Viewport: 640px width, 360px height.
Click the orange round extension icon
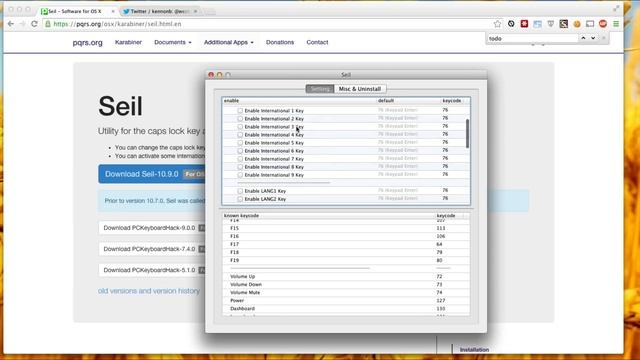click(577, 24)
